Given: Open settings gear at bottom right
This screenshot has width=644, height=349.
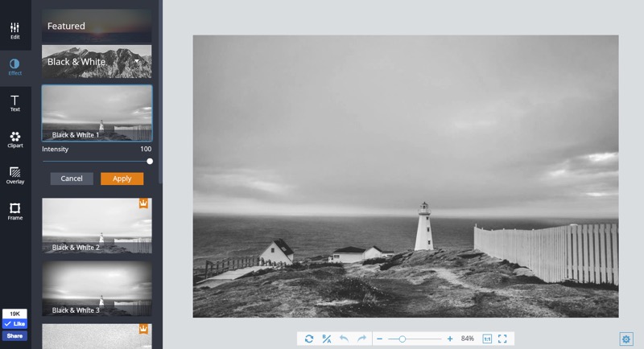Looking at the screenshot, I should (625, 339).
